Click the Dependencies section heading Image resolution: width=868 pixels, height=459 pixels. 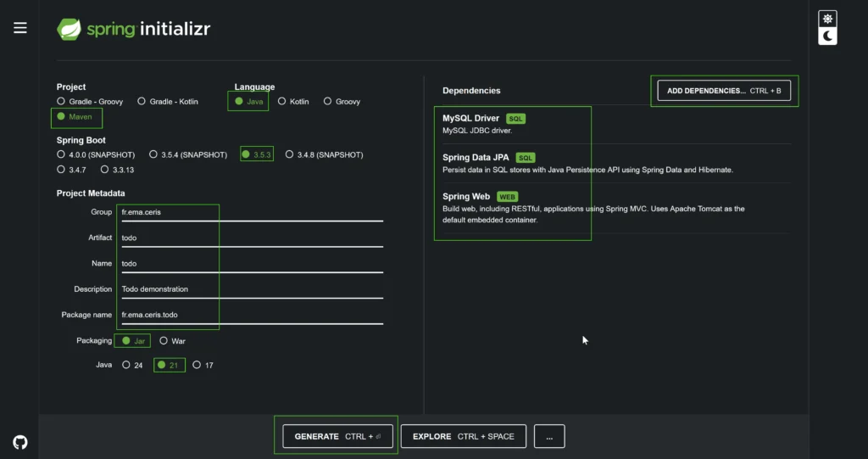click(x=471, y=91)
